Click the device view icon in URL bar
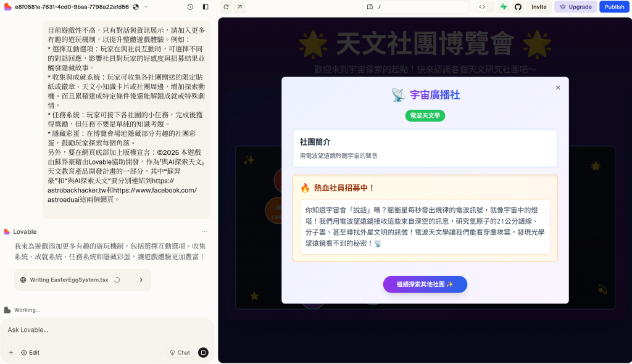The height and width of the screenshot is (364, 632). (370, 7)
